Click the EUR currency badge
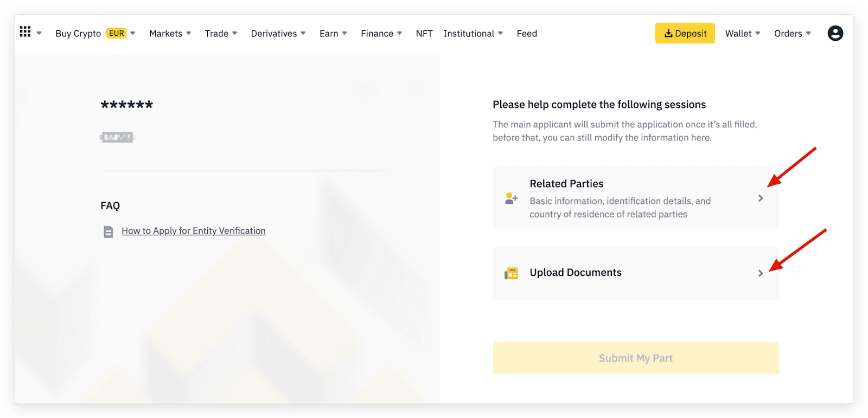The image size is (868, 418). coord(116,33)
